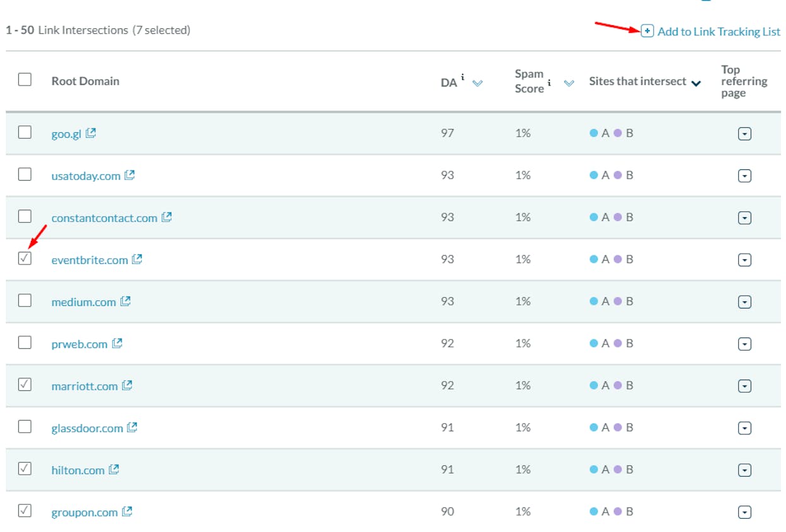Open the glassdoor.com domain link
Viewport: 786px width, 532px height.
(x=87, y=428)
